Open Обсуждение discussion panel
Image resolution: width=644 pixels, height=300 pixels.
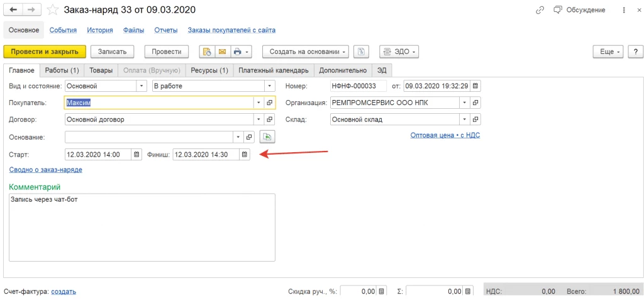click(x=579, y=10)
